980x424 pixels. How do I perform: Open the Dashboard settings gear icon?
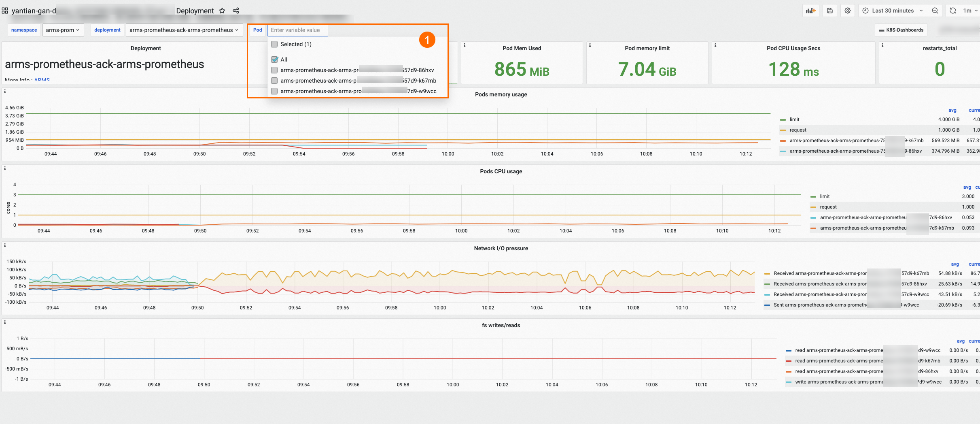point(847,10)
